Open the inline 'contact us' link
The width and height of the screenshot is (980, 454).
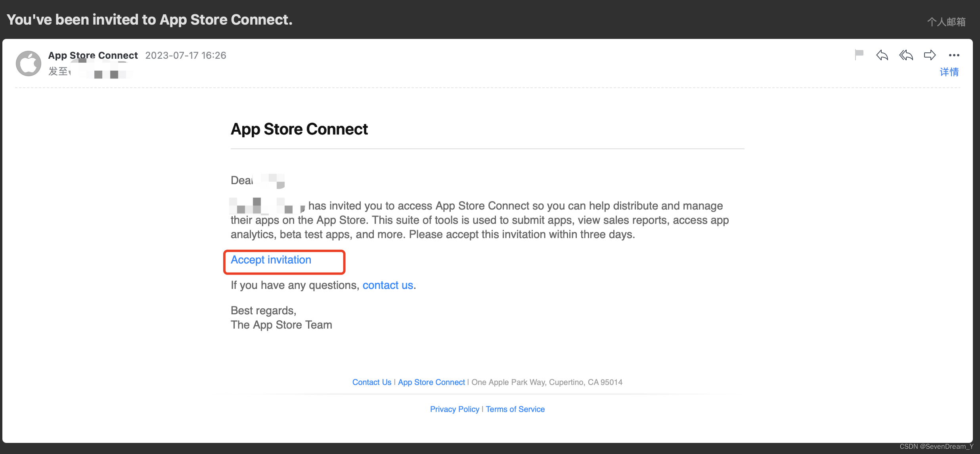tap(388, 285)
